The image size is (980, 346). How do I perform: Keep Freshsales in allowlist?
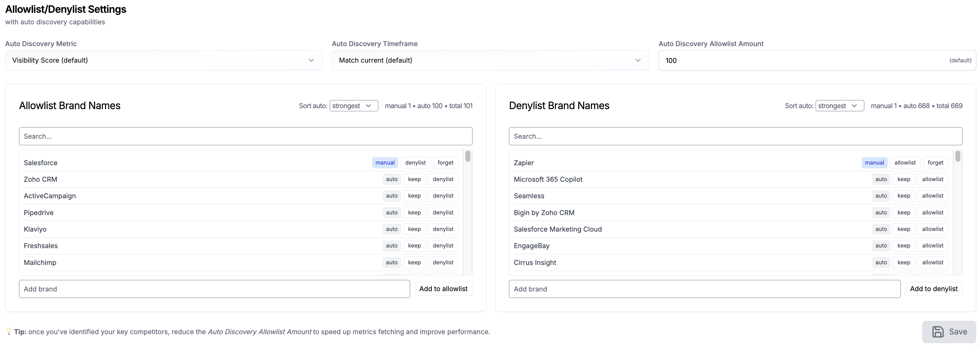coord(414,246)
